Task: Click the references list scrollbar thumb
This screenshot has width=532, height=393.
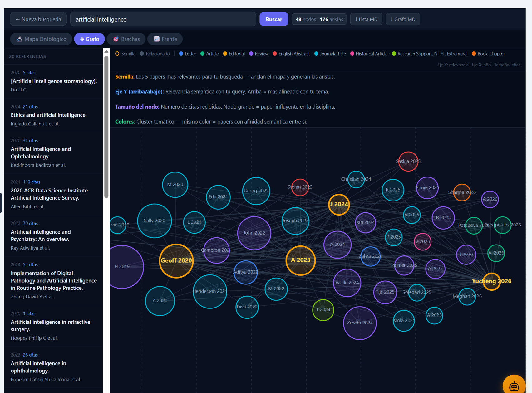Action: pos(106,127)
